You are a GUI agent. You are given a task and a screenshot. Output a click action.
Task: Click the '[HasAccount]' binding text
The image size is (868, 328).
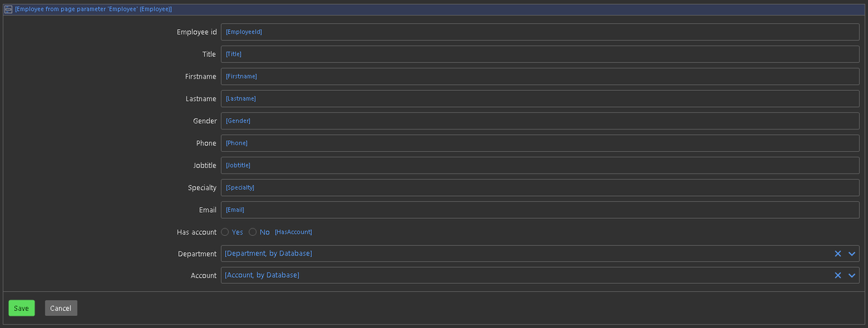click(293, 232)
